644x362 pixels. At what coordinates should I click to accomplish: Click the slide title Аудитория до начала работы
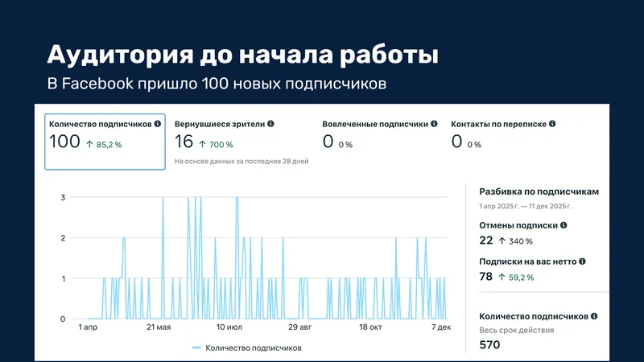243,55
